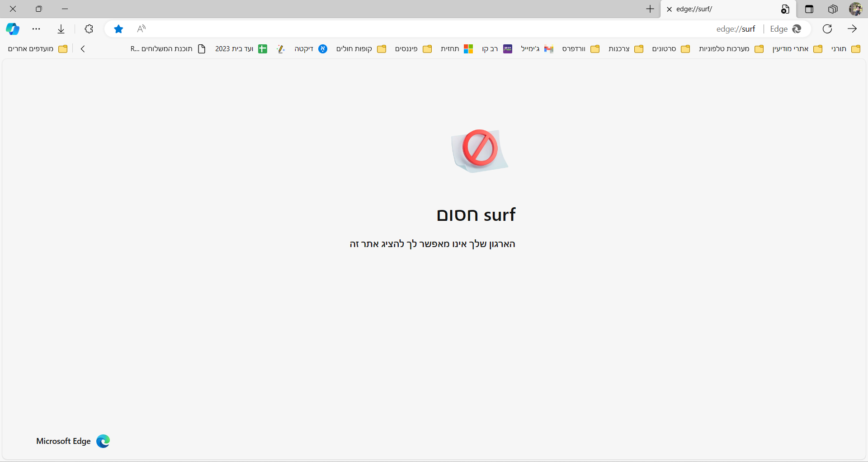Viewport: 868px width, 462px height.
Task: Open the tab actions menu icon
Action: [809, 9]
